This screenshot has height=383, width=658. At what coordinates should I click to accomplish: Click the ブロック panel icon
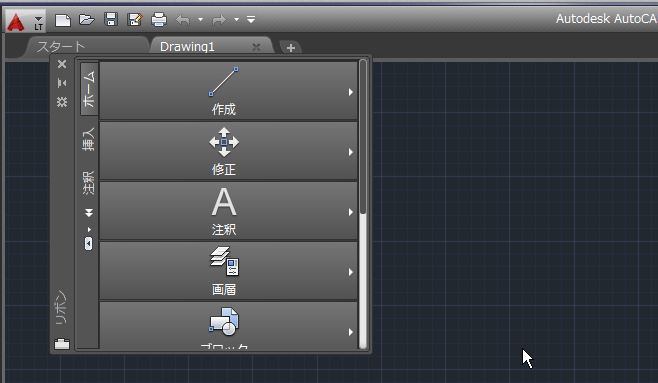click(x=224, y=322)
